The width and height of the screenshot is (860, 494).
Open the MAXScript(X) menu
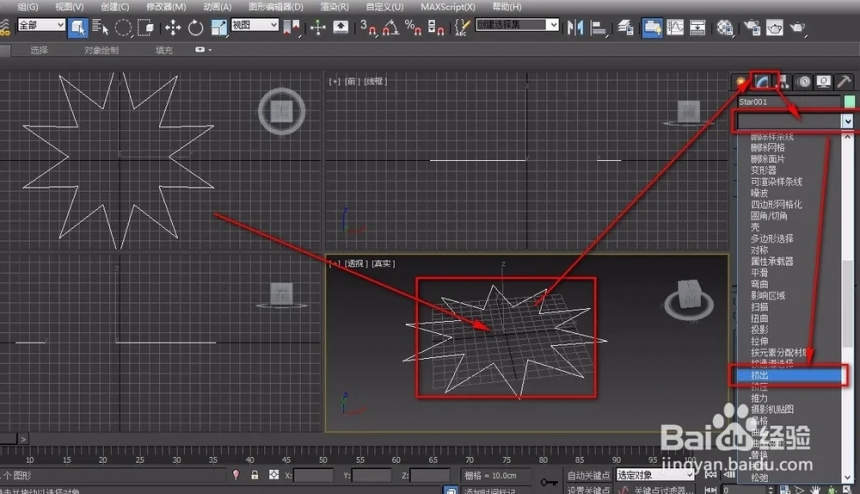tap(448, 7)
